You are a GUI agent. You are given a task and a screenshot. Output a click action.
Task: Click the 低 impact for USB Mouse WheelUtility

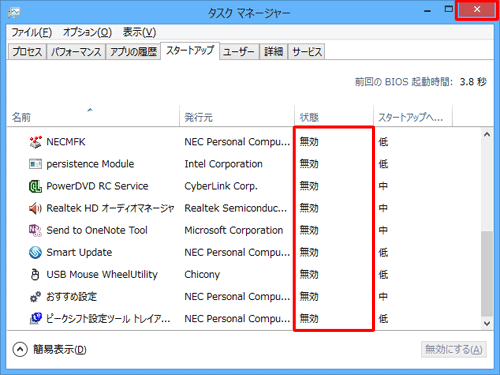click(383, 275)
